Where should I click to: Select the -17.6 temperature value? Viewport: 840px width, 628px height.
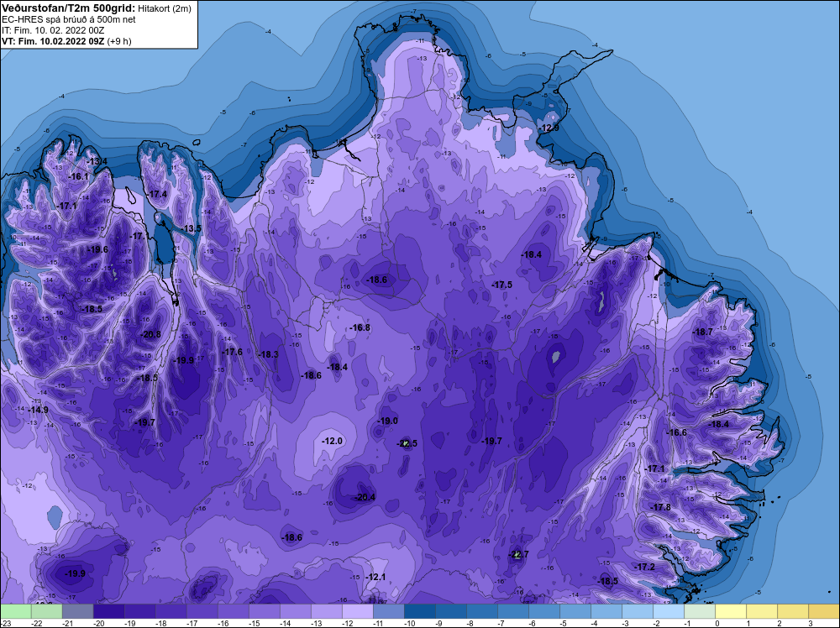[232, 352]
